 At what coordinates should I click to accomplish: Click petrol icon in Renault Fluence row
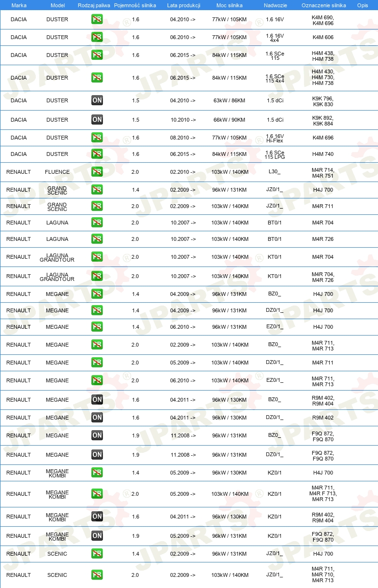(x=97, y=172)
